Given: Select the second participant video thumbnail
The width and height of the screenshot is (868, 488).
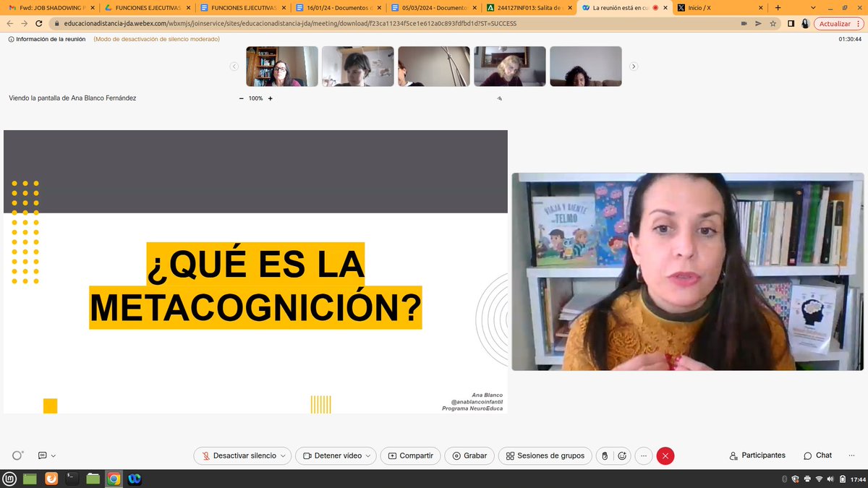Looking at the screenshot, I should [x=358, y=67].
